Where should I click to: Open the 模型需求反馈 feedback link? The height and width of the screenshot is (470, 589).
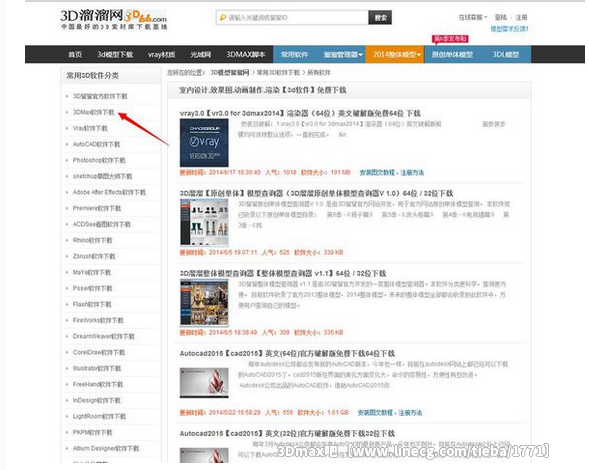pos(509,29)
